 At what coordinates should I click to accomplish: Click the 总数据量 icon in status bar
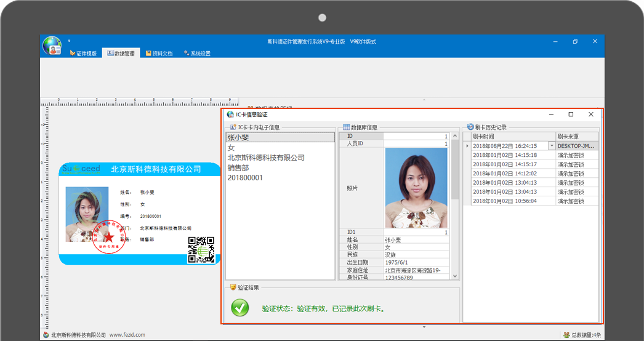tap(567, 335)
